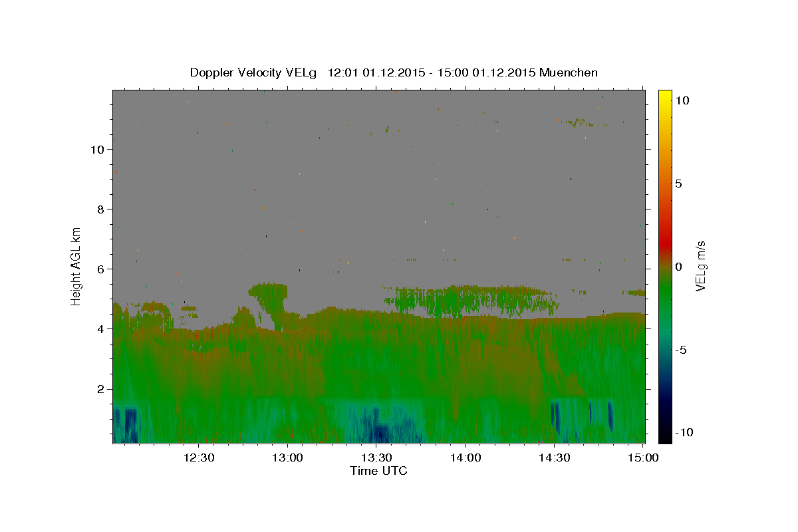This screenshot has height=532, width=798.
Task: Click the 15:00 time tick label
Action: (x=642, y=458)
